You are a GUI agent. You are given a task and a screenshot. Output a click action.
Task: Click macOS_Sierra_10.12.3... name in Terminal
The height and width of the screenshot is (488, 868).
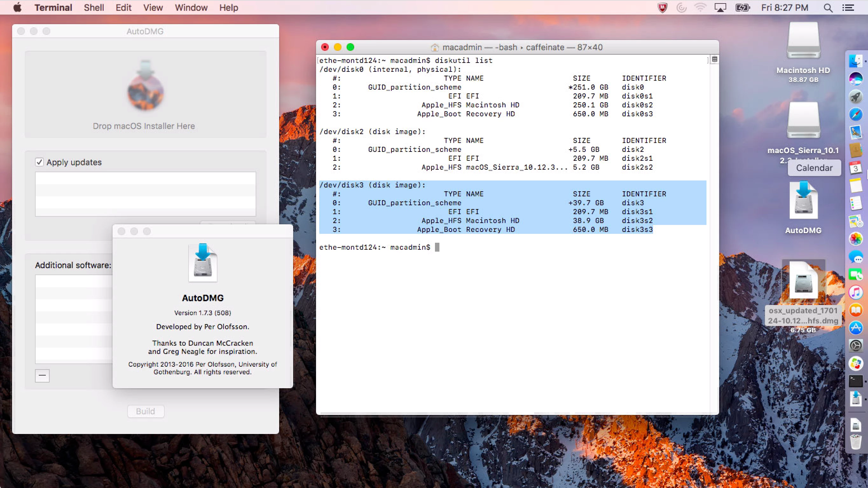(517, 167)
